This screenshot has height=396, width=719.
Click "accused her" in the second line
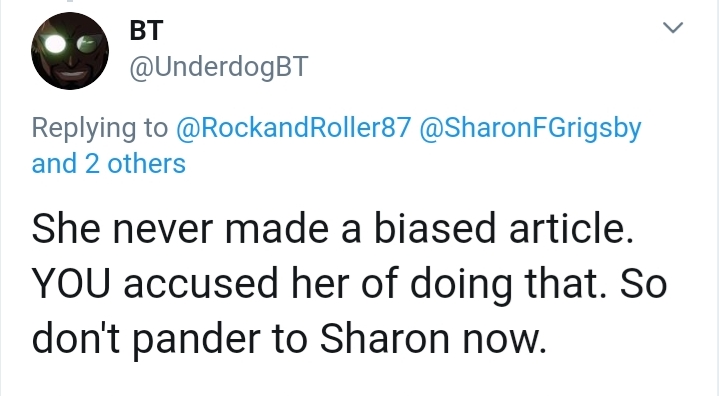pos(238,284)
